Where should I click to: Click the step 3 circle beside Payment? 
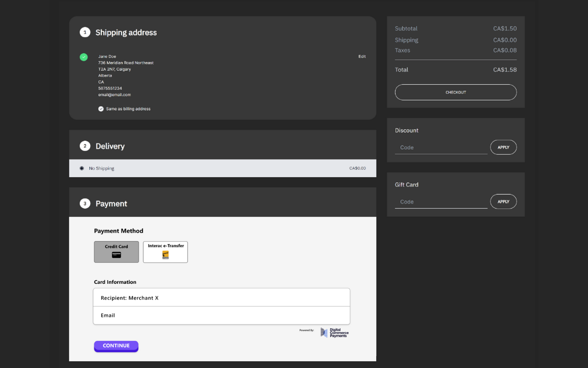pyautogui.click(x=85, y=203)
